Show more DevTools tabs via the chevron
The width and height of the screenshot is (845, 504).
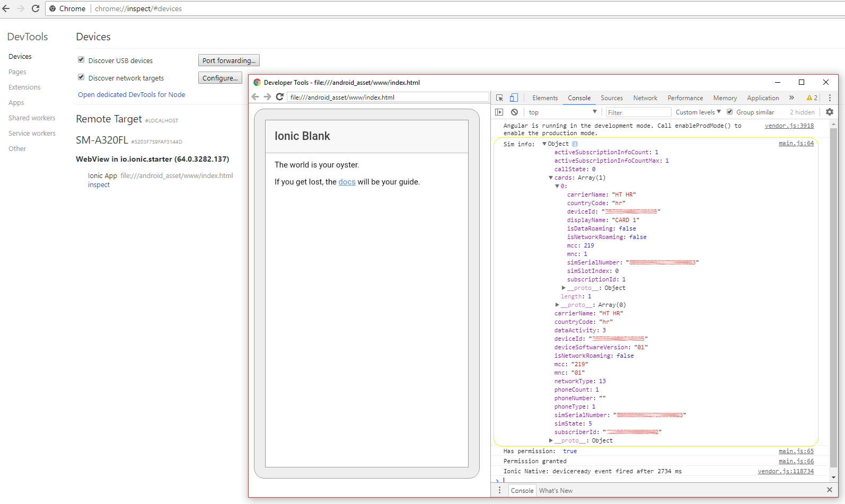click(791, 98)
